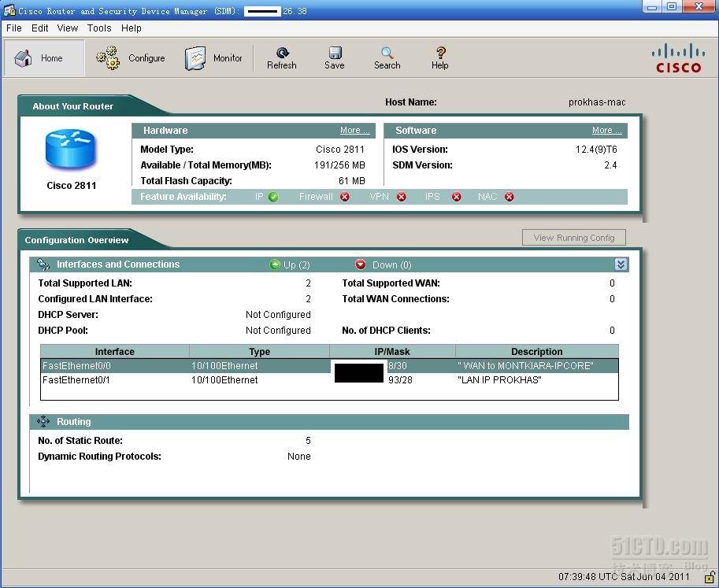Open the Help menu
The height and width of the screenshot is (588, 719).
[x=132, y=28]
